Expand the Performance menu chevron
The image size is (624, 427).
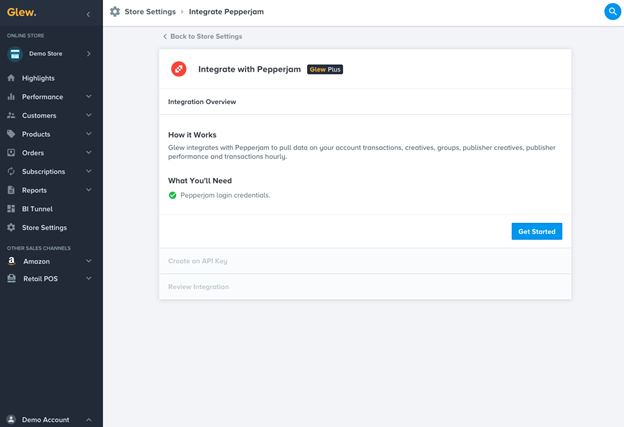(x=89, y=96)
